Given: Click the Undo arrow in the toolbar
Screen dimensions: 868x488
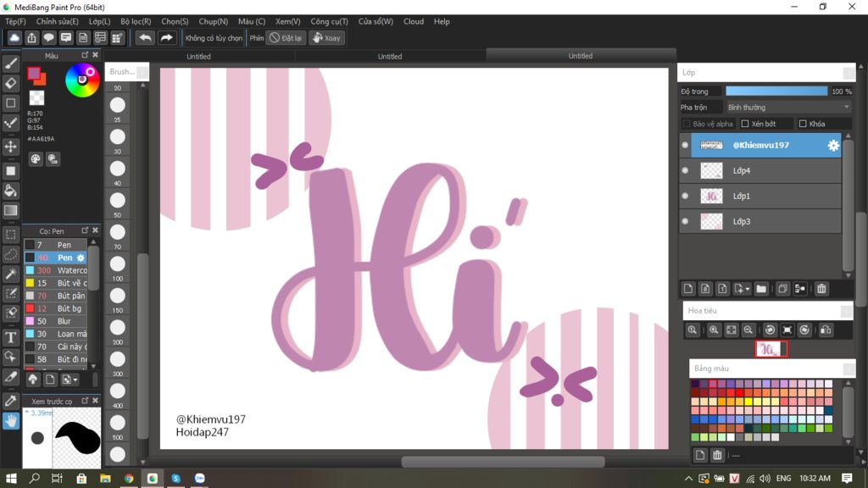Looking at the screenshot, I should click(x=145, y=38).
